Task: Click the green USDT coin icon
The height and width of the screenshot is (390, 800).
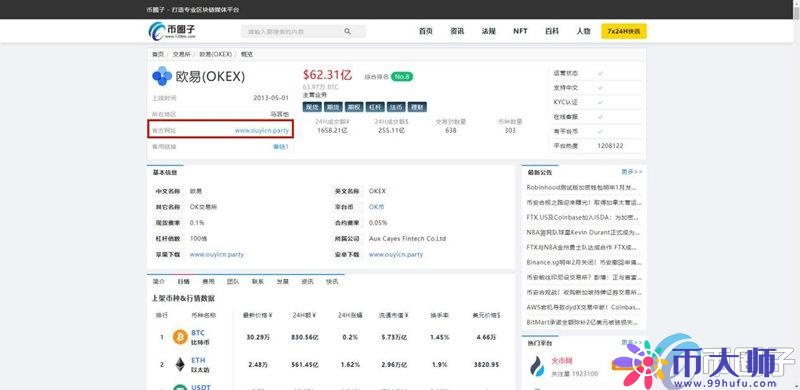Action: pyautogui.click(x=180, y=387)
